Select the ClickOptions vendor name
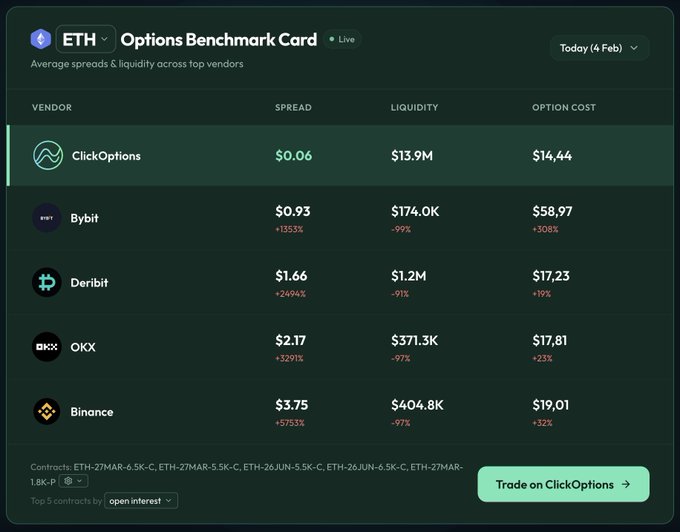680x532 pixels. 106,156
